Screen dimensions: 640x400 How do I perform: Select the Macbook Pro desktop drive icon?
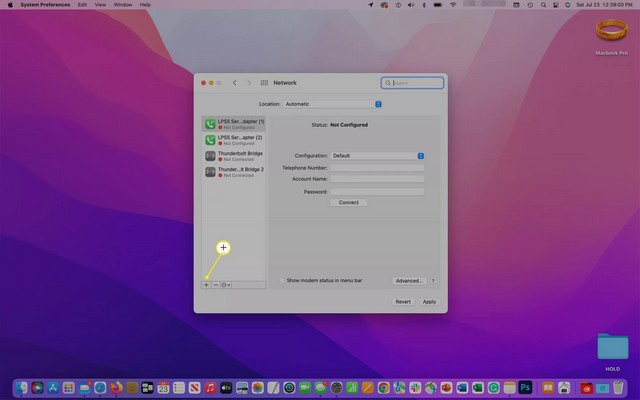pos(611,31)
